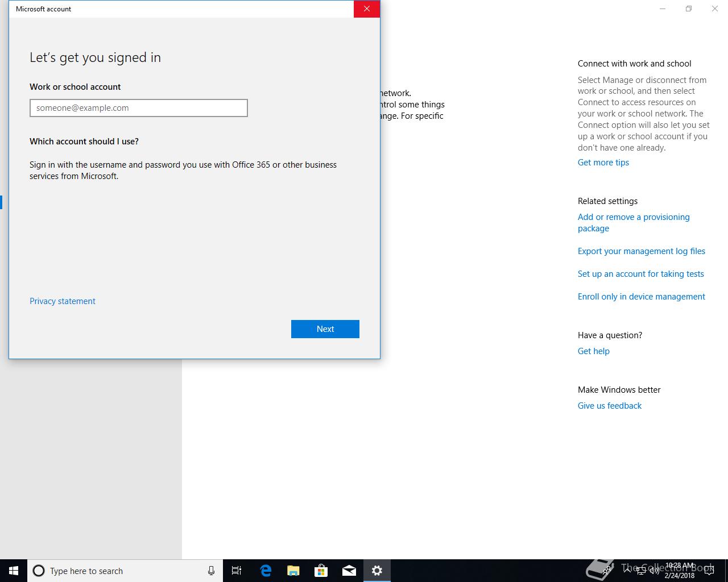Open the Mail app from the taskbar
Viewport: 728px width, 582px height.
[x=349, y=571]
